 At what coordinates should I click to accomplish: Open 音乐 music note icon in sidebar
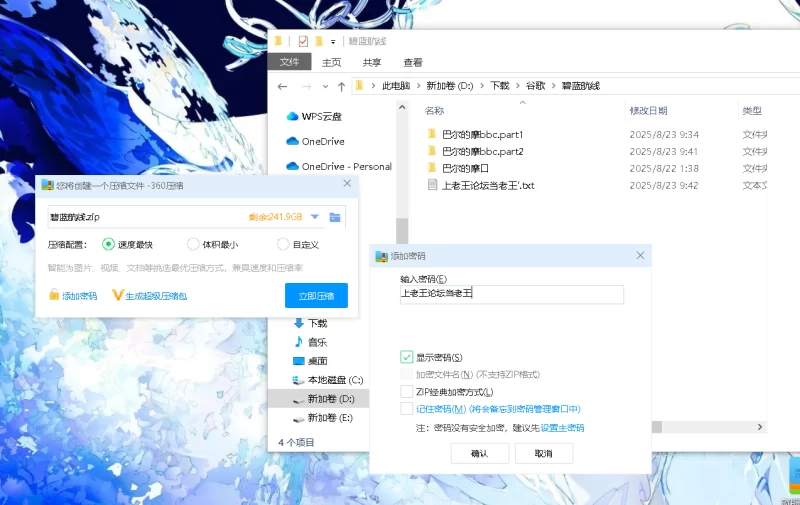coord(298,342)
